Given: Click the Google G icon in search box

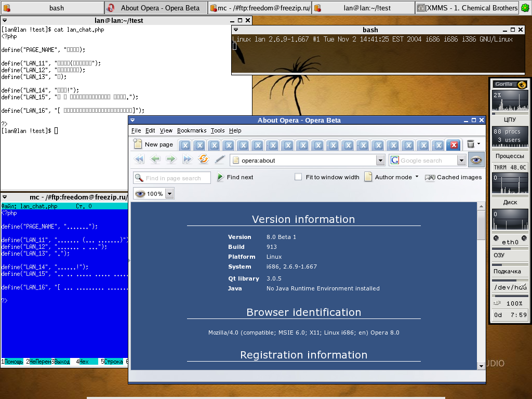Looking at the screenshot, I should (395, 160).
